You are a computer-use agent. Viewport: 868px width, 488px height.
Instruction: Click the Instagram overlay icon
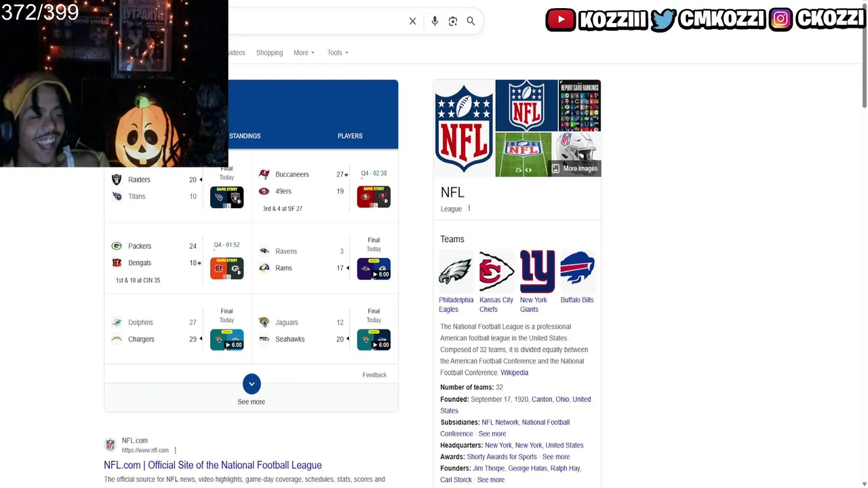point(781,20)
